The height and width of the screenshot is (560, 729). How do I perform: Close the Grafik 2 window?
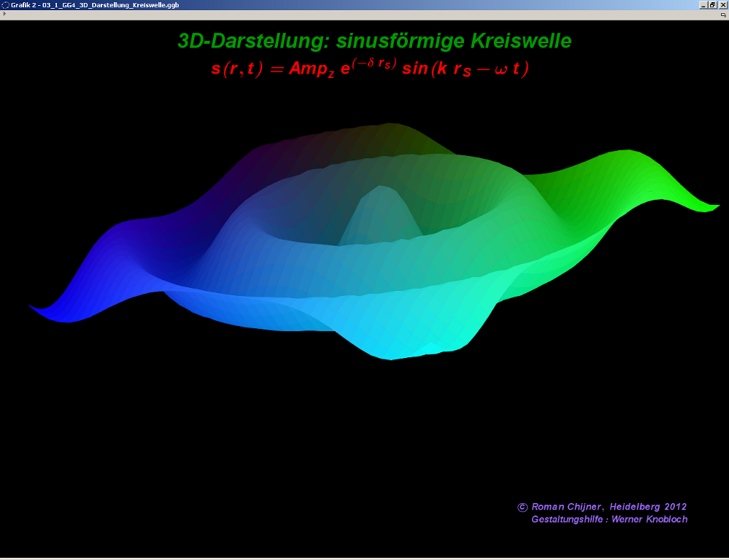(723, 4)
